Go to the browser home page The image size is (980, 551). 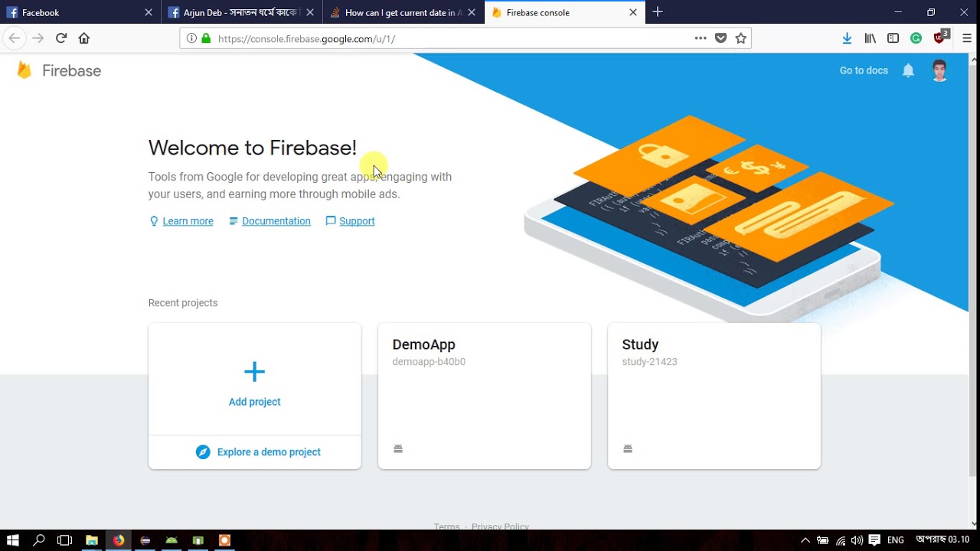click(x=84, y=38)
